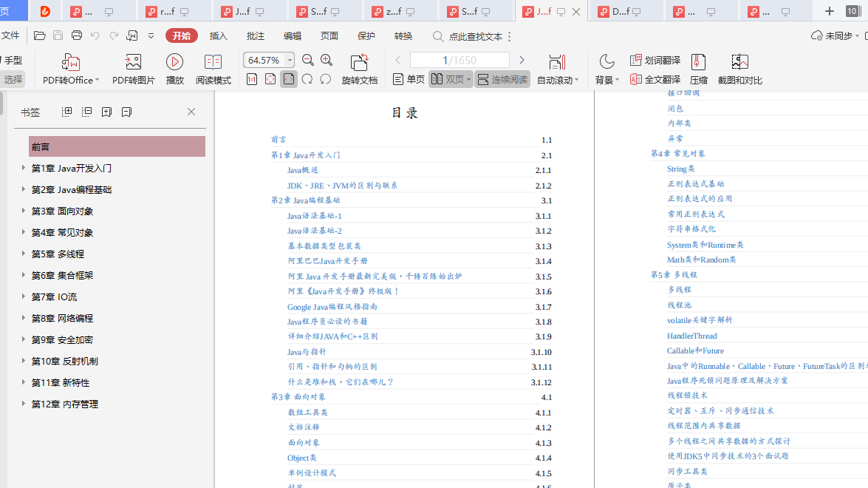868x488 pixels.
Task: Go to next page arrow
Action: point(522,60)
